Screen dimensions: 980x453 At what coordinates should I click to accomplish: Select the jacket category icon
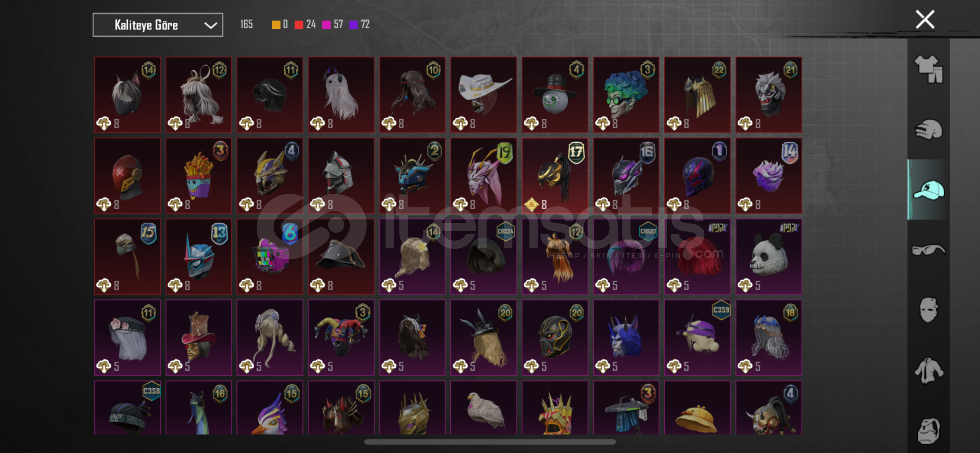[928, 370]
